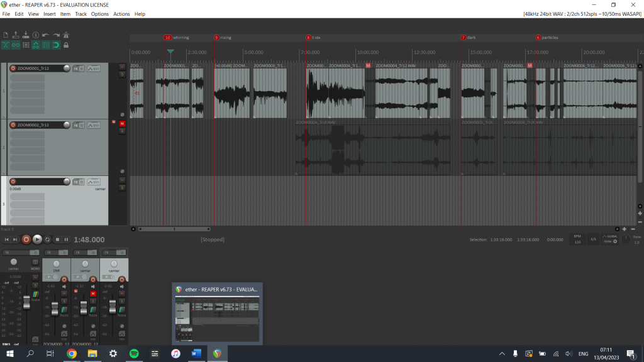Go to project end transport button
Image resolution: width=644 pixels, height=362 pixels.
(15, 239)
